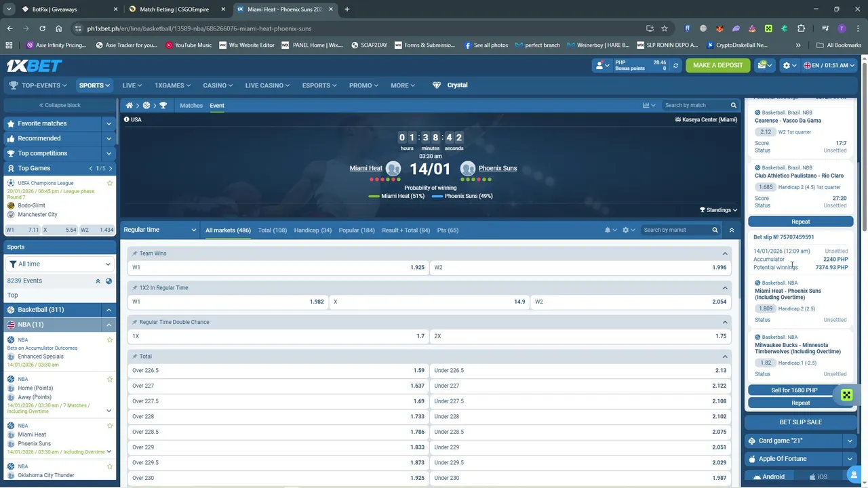
Task: Click the USA info icon
Action: [x=127, y=120]
